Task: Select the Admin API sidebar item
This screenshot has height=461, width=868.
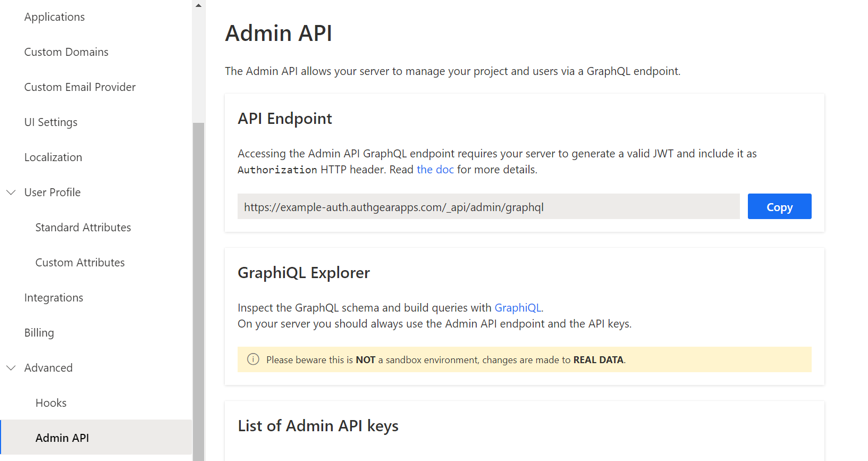Action: [96, 438]
